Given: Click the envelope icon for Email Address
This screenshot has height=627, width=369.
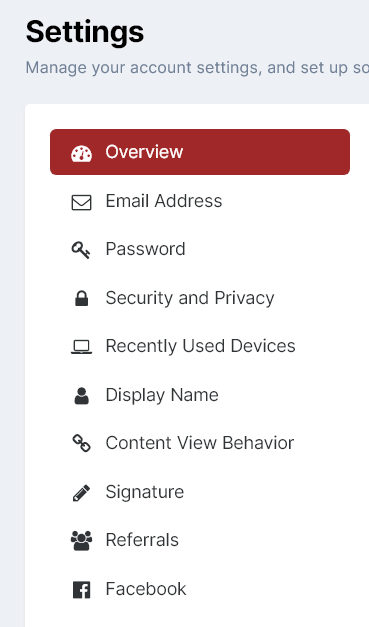Looking at the screenshot, I should (82, 202).
